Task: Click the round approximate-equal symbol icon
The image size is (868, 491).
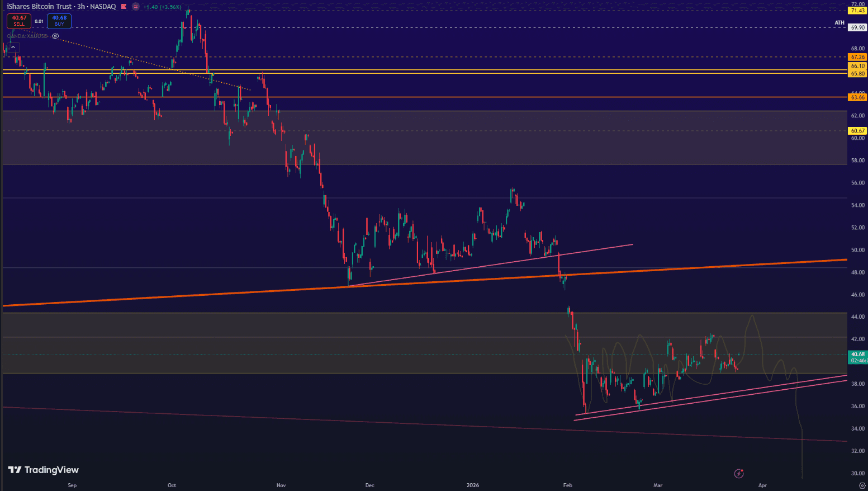Action: pyautogui.click(x=136, y=7)
